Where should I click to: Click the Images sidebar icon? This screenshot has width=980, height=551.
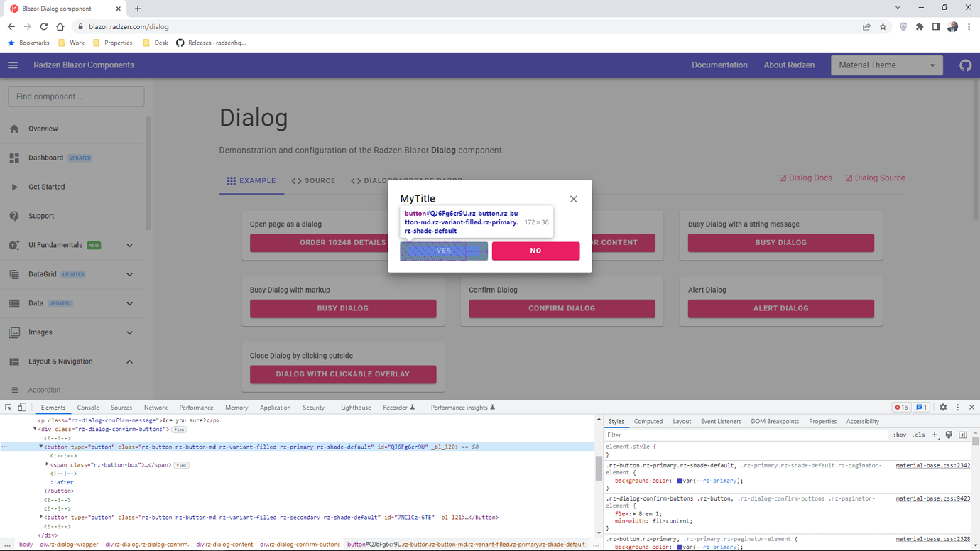point(14,332)
